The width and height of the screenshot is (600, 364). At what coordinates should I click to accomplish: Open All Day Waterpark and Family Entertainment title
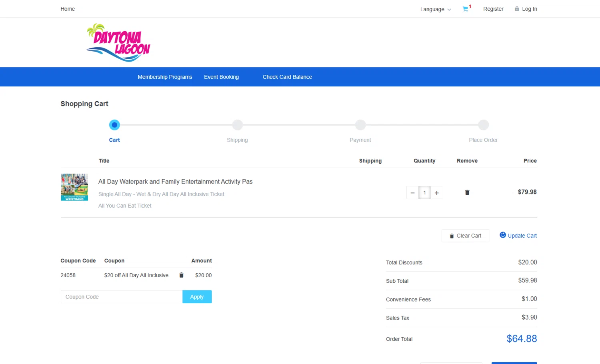click(x=175, y=182)
